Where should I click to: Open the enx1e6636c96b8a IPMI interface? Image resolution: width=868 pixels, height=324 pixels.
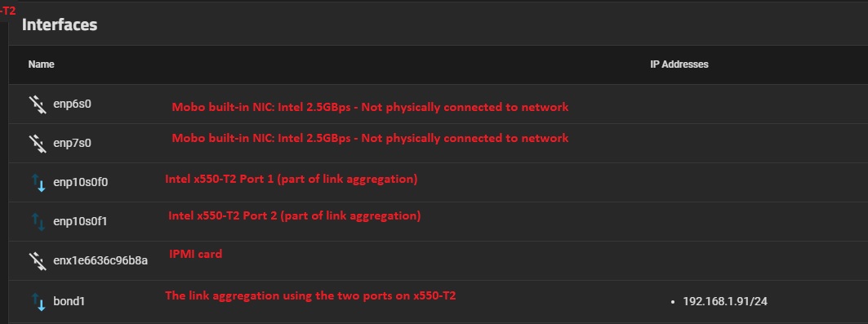pyautogui.click(x=100, y=260)
